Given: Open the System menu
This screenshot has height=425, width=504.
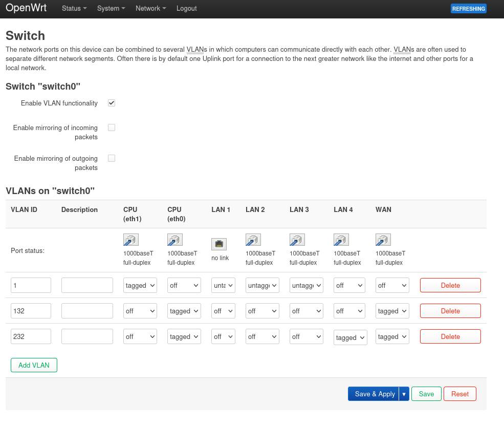Looking at the screenshot, I should point(111,8).
